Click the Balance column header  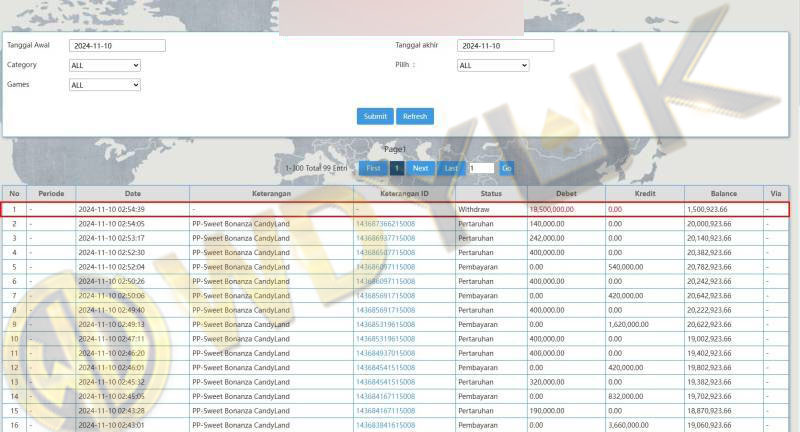pos(723,193)
